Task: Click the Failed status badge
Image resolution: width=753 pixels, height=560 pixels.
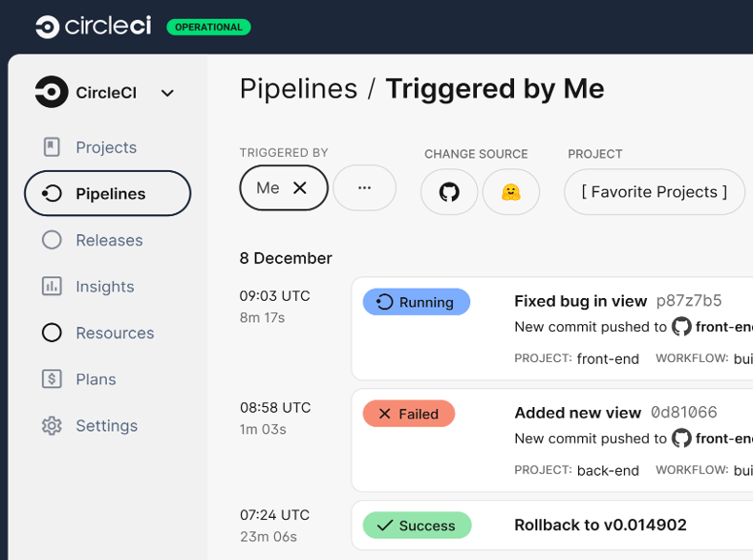Action: tap(409, 414)
